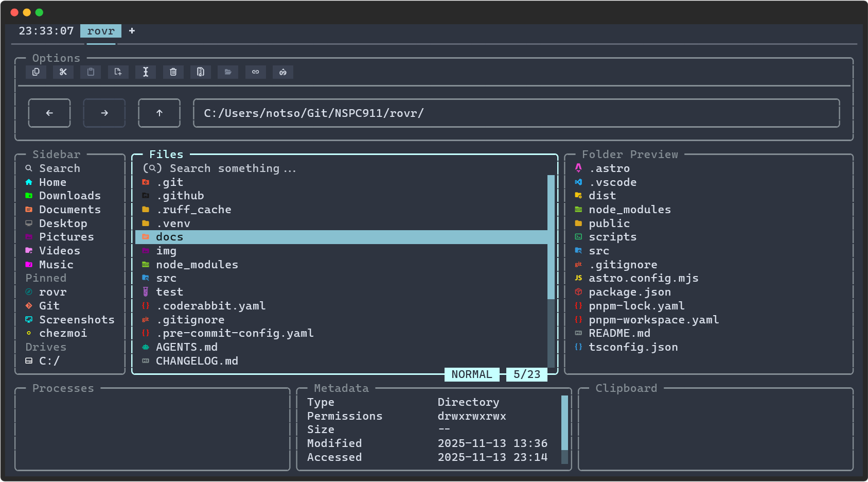
Task: Click the Open Folder icon
Action: (228, 72)
